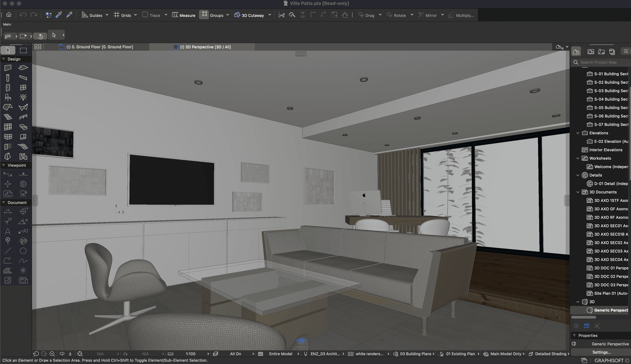Select the Marquee tool
Viewport: 631px width, 364px height.
[23, 50]
